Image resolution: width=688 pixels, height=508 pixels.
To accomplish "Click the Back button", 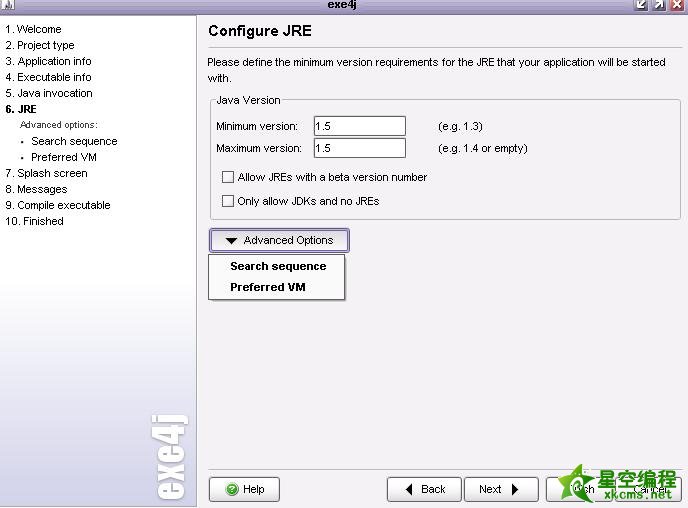I will coord(424,489).
